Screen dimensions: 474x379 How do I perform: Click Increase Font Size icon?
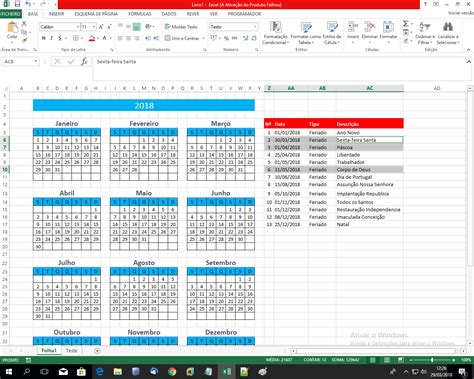coord(101,27)
